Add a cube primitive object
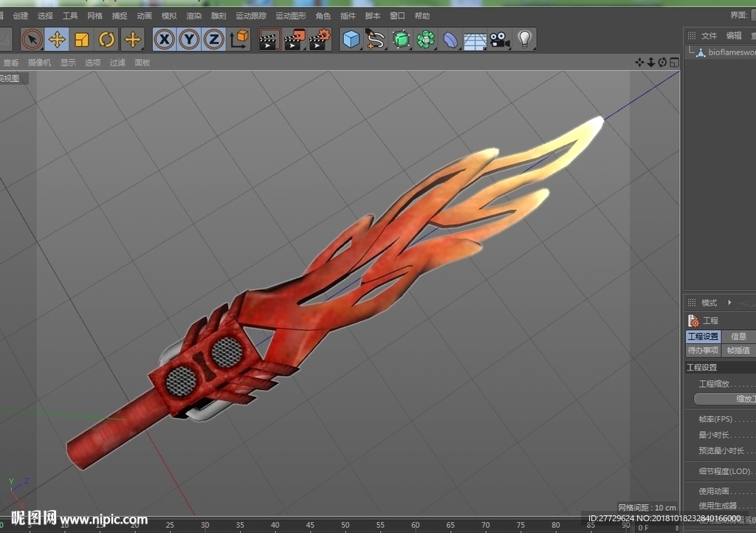 point(351,40)
